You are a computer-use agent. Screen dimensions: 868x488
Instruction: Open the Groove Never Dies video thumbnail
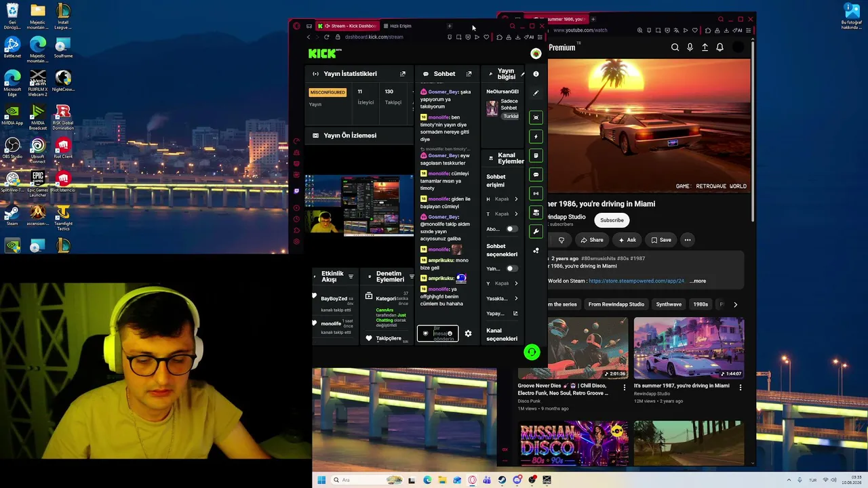(x=573, y=348)
